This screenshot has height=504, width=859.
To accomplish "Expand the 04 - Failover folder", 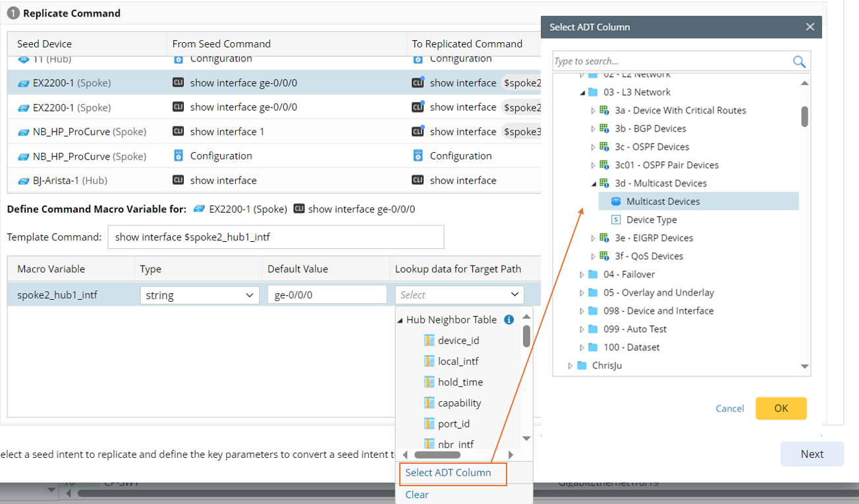I will [x=582, y=275].
